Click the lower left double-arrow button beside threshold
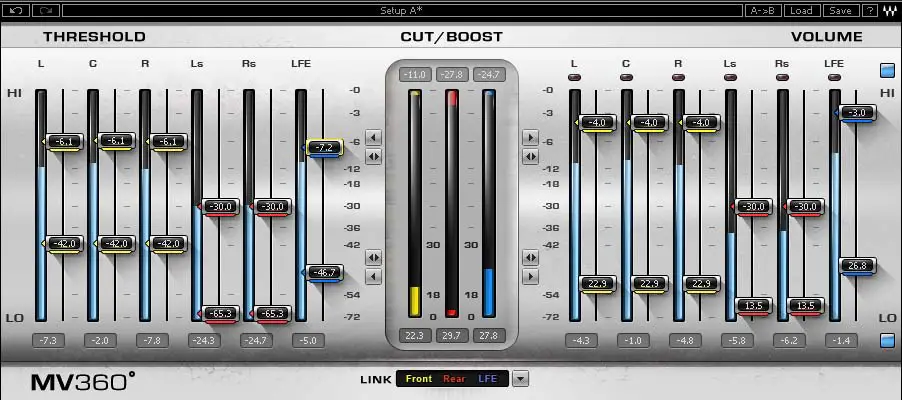 click(373, 257)
